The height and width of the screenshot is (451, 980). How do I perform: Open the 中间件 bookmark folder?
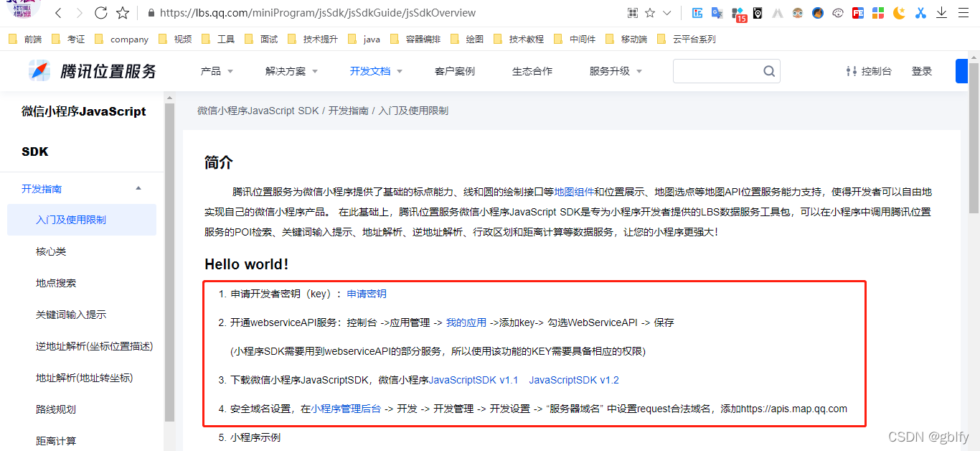click(x=575, y=39)
